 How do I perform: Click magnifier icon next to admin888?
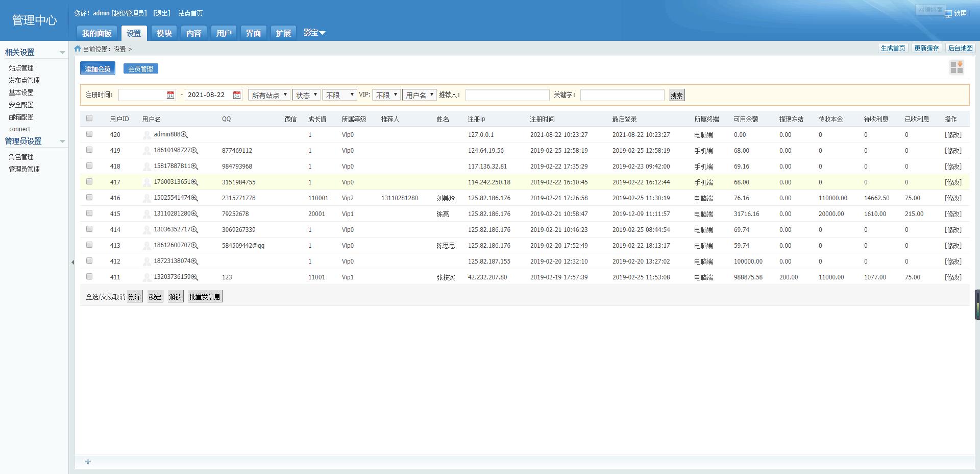tap(185, 135)
